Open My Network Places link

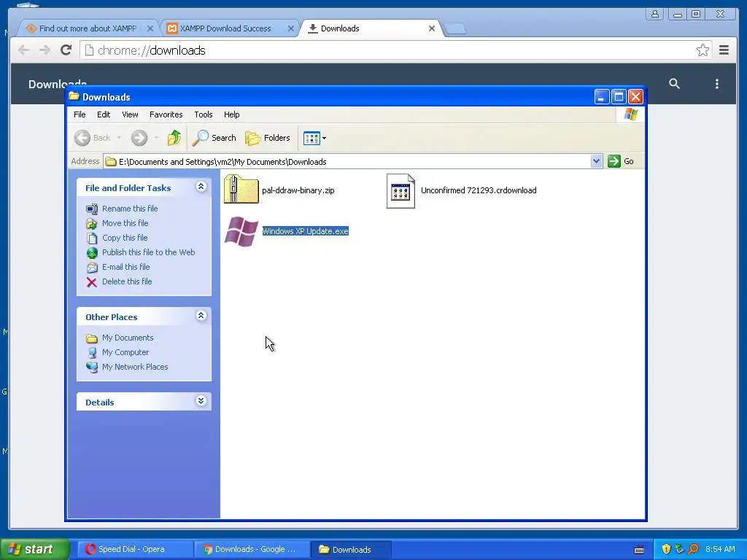[135, 367]
